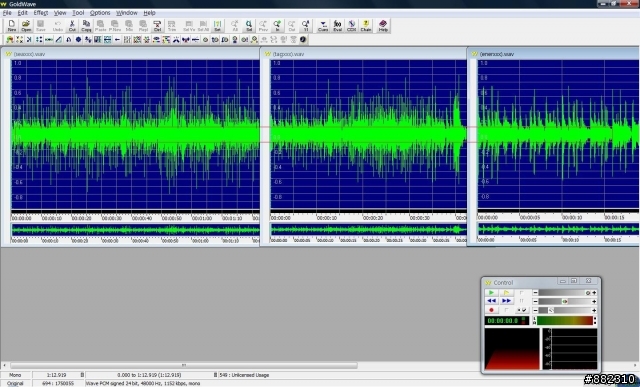
Task: Click the Undo toolbar button
Action: tap(58, 26)
